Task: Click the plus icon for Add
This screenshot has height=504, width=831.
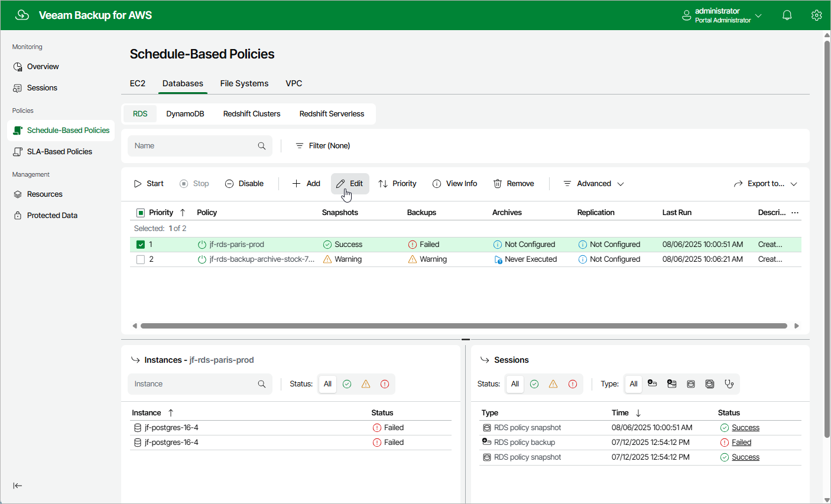Action: click(297, 184)
